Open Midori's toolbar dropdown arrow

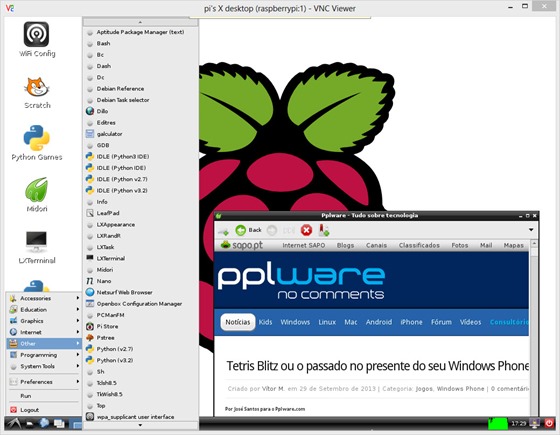click(x=531, y=230)
